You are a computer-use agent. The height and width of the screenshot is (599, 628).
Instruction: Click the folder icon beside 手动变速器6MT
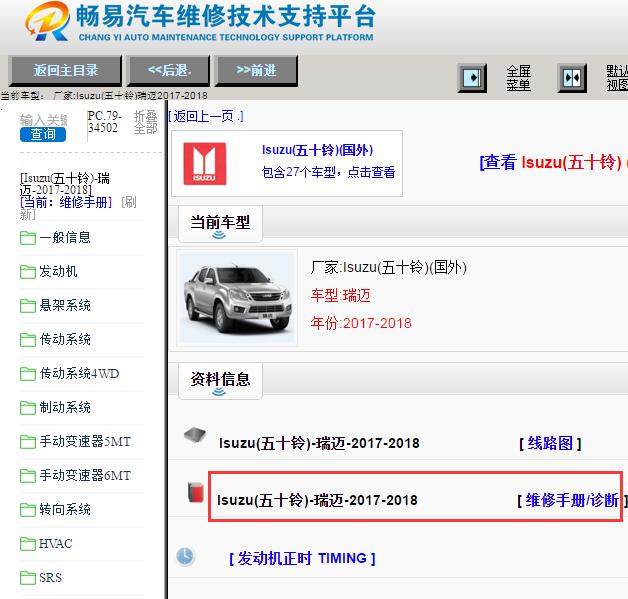(x=28, y=476)
